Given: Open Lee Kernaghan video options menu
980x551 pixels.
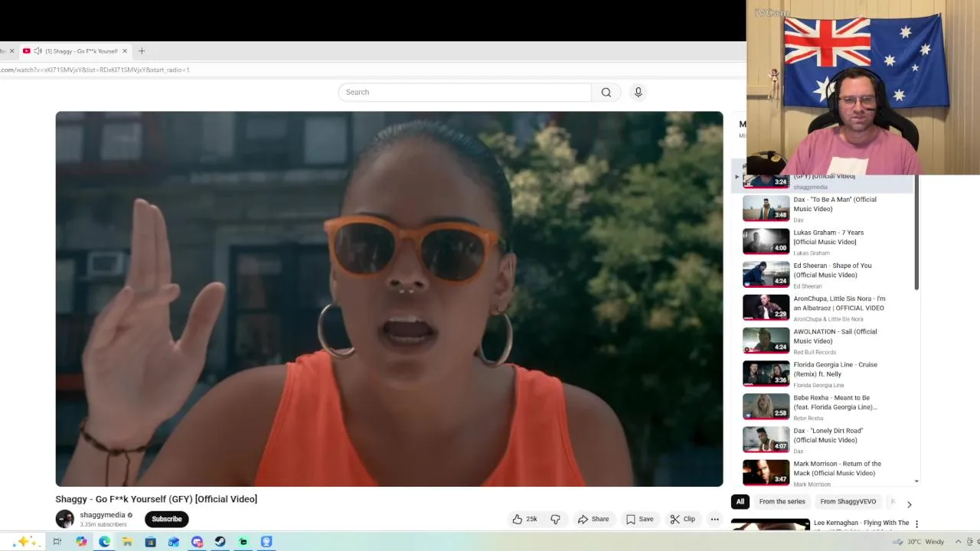Looking at the screenshot, I should (x=916, y=524).
